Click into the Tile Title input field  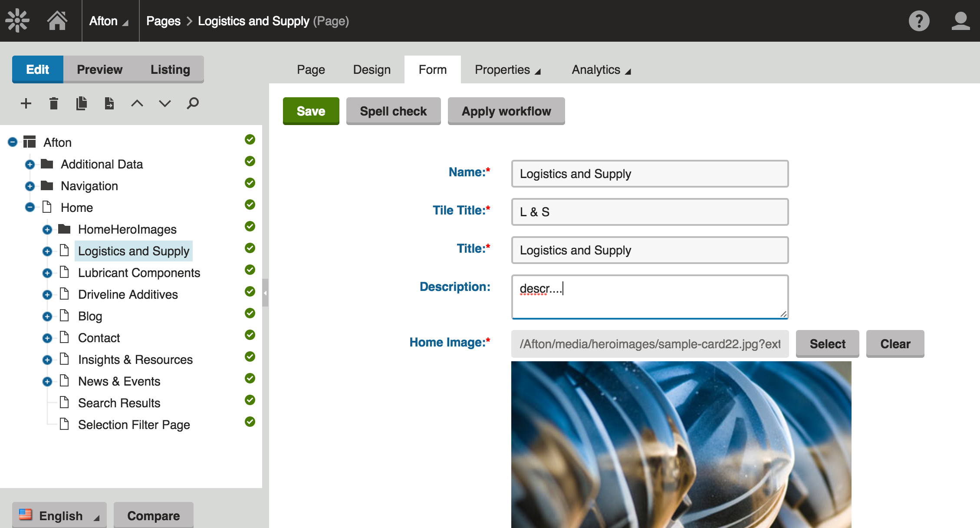(x=649, y=212)
